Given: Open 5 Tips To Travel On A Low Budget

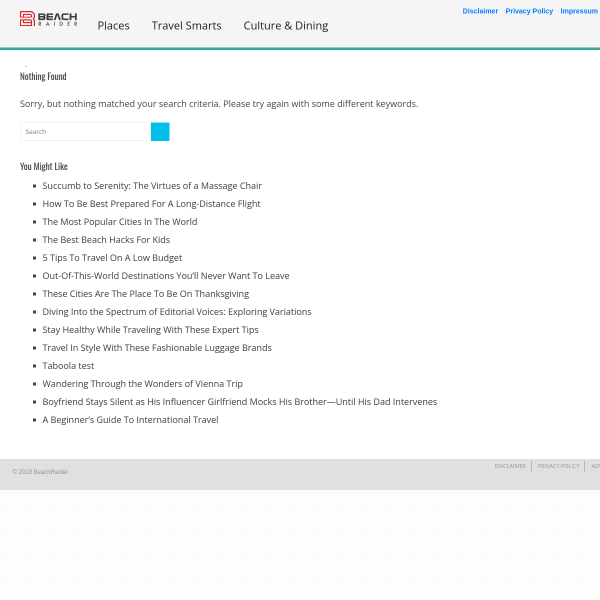Looking at the screenshot, I should click(x=112, y=258).
